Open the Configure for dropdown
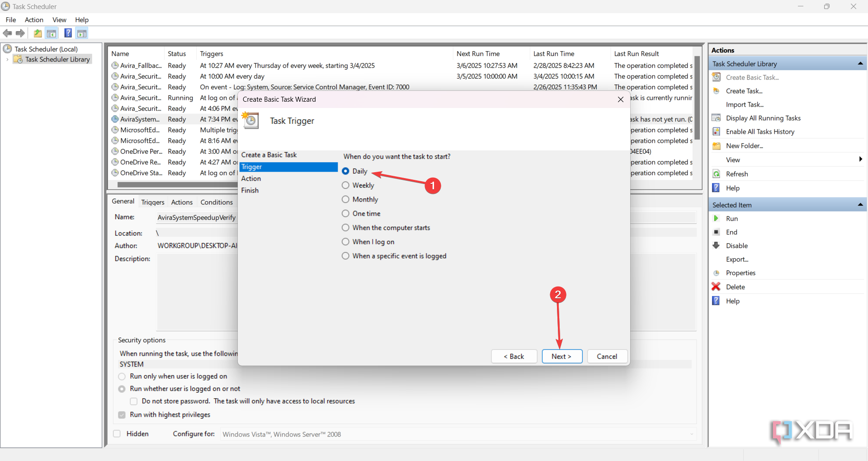Viewport: 868px width, 461px height. 458,434
